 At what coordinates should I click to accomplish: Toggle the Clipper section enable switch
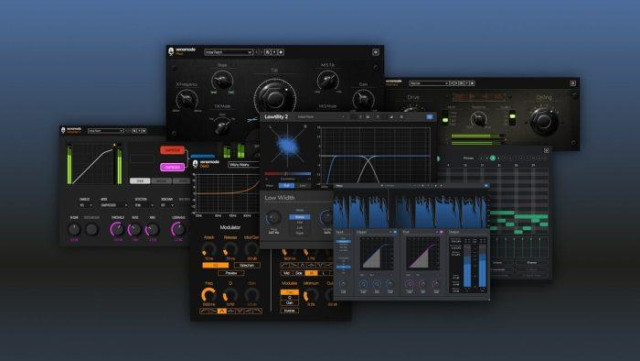[395, 232]
